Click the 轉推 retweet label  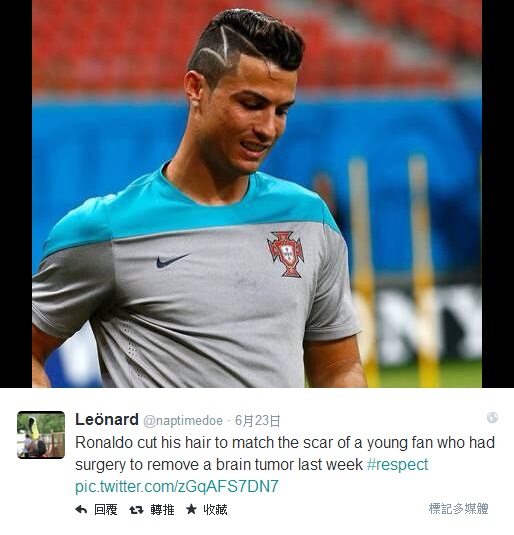162,510
